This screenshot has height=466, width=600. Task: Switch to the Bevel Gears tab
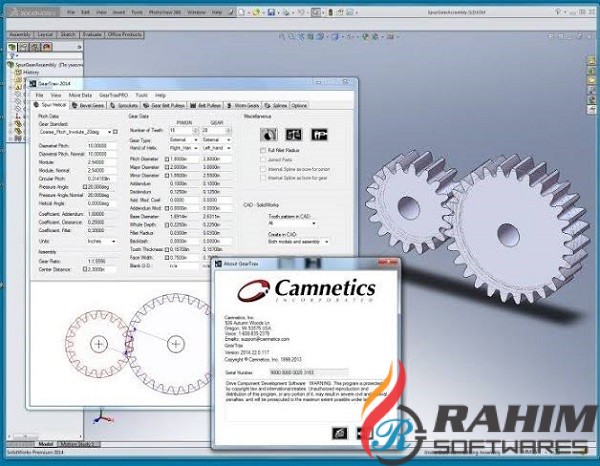pyautogui.click(x=88, y=105)
